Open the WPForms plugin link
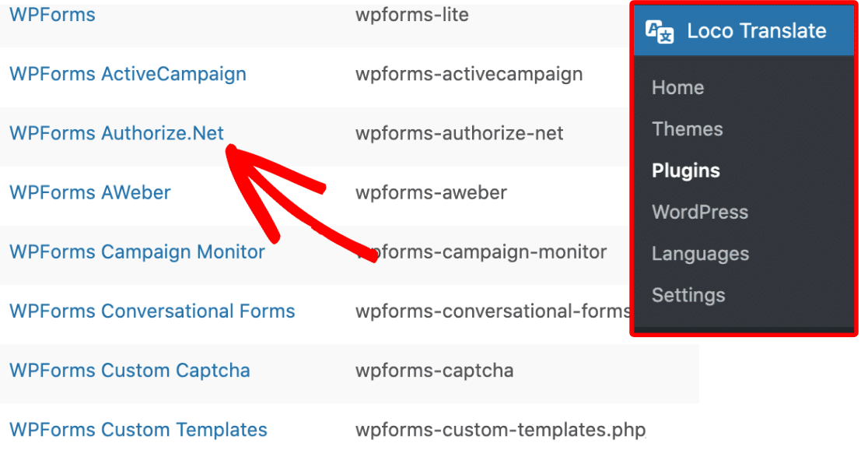This screenshot has width=868, height=457. (52, 14)
